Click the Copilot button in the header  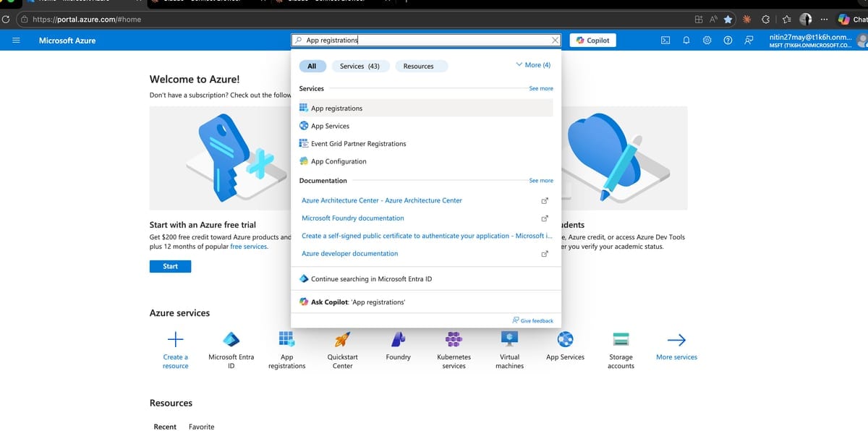(x=592, y=40)
